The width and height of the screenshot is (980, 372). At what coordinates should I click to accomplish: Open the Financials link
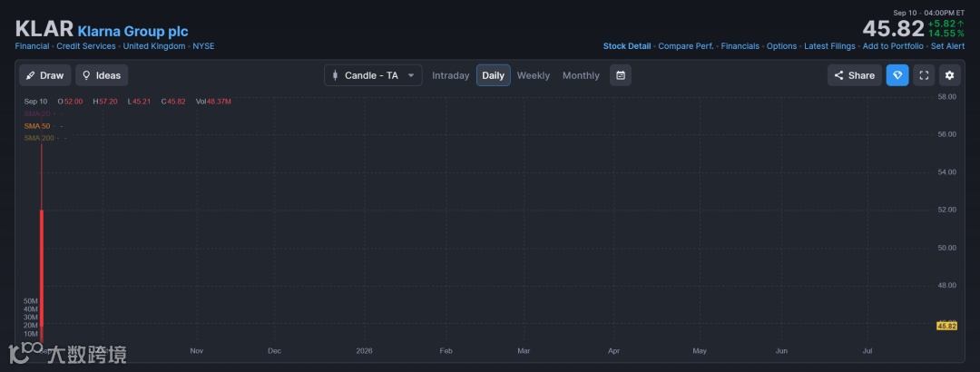(740, 46)
